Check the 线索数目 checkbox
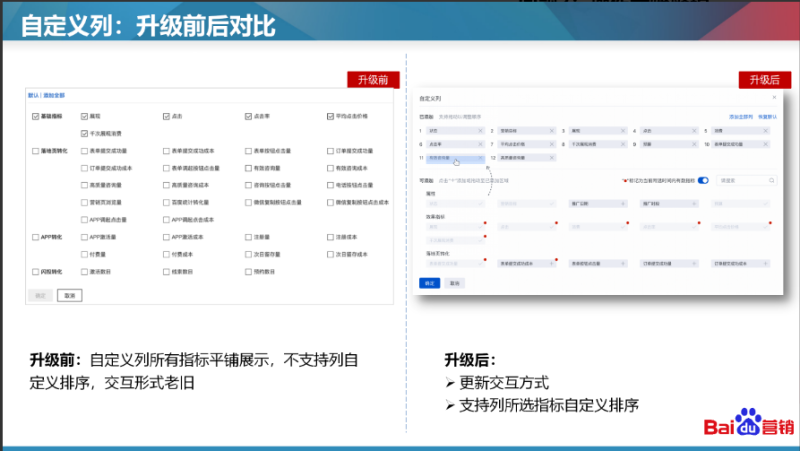Screen dimensions: 800x451 click(166, 272)
